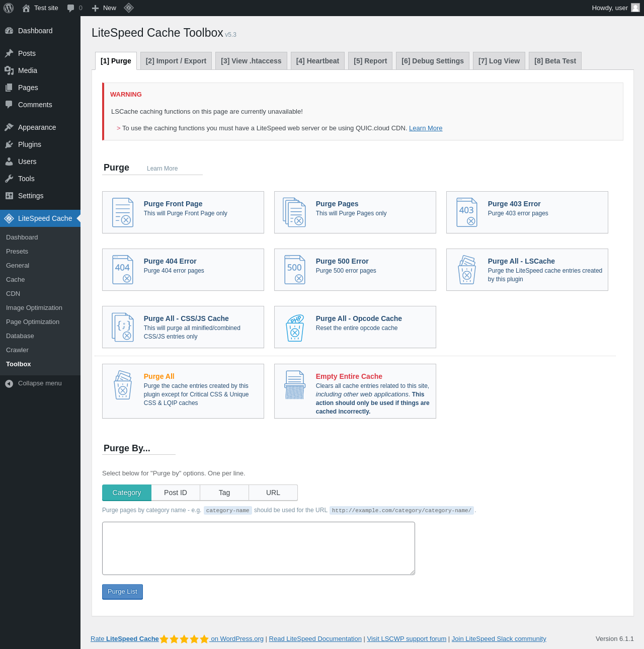Click the CSS/JS Cache purge icon
Image resolution: width=644 pixels, height=649 pixels.
pyautogui.click(x=123, y=327)
